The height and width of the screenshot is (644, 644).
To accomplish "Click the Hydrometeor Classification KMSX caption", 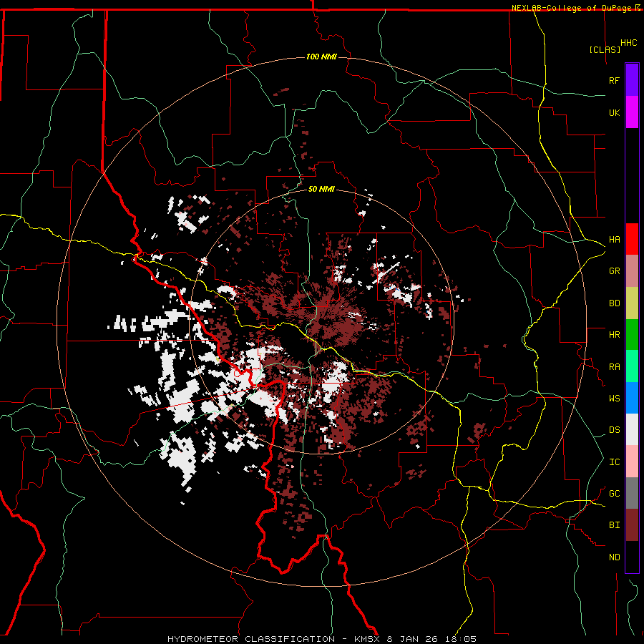I will click(322, 639).
